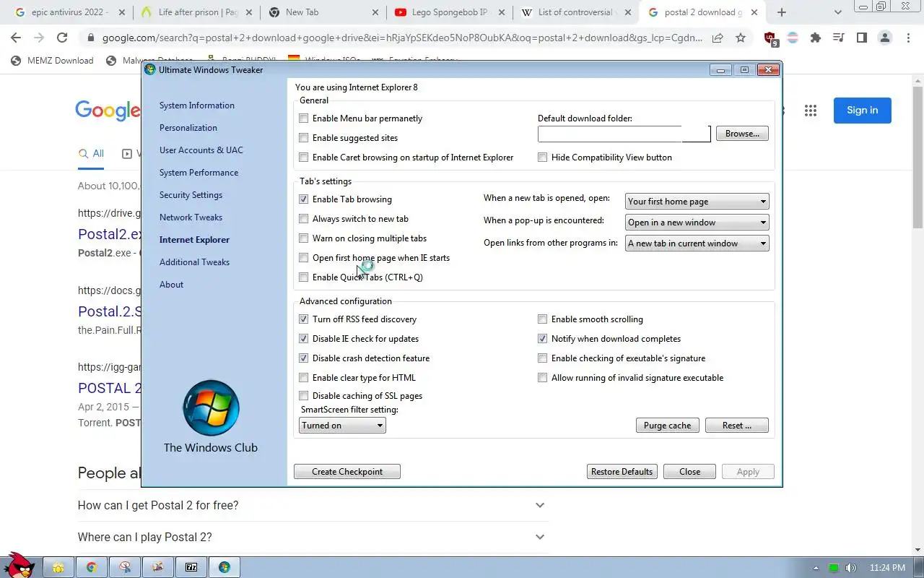Click the Windows logo in Tweaker sidebar
Image resolution: width=924 pixels, height=578 pixels.
pyautogui.click(x=211, y=408)
